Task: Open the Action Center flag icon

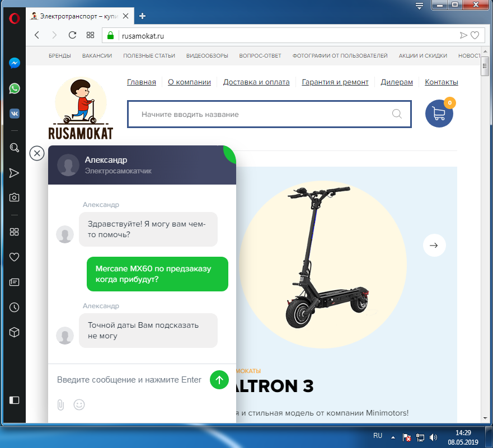Action: tap(406, 437)
